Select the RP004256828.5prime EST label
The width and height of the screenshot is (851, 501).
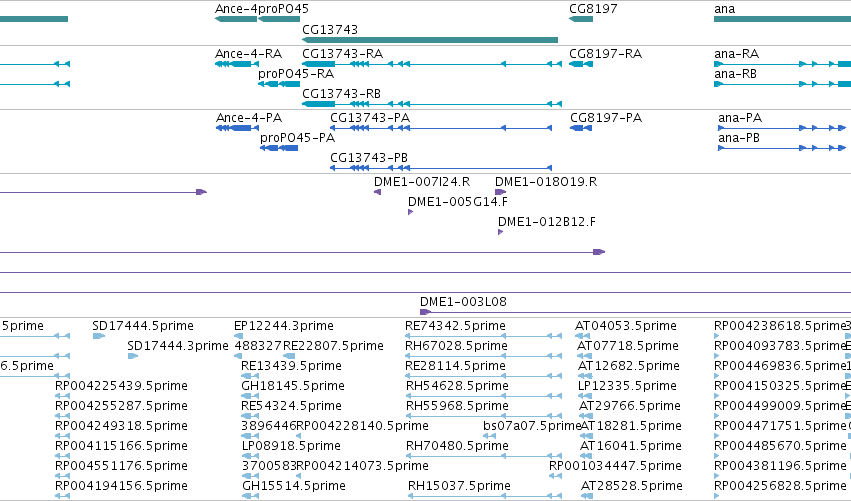pyautogui.click(x=780, y=486)
